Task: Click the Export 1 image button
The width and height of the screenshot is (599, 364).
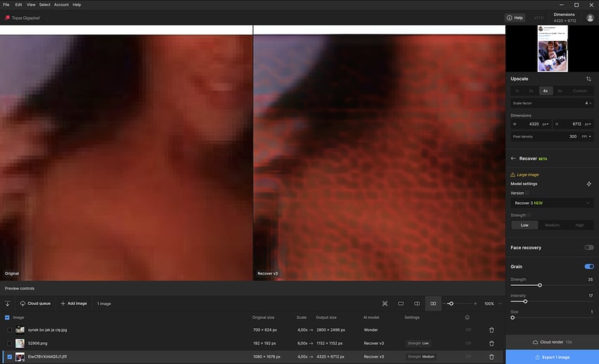Action: click(552, 357)
